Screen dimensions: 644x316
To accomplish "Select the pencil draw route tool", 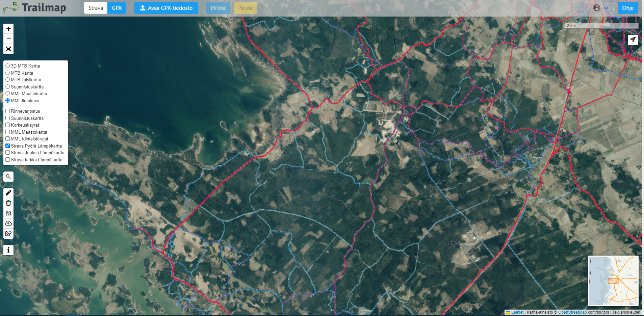I will 8,193.
